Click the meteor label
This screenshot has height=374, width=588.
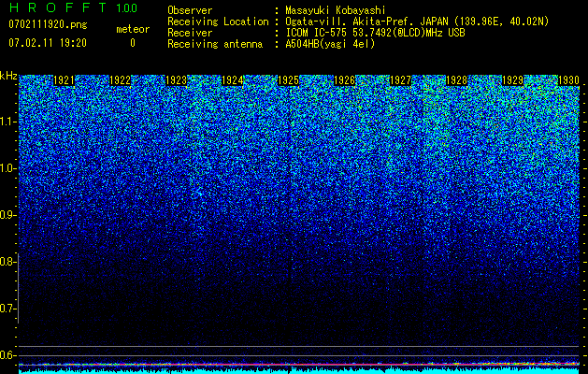(x=133, y=29)
